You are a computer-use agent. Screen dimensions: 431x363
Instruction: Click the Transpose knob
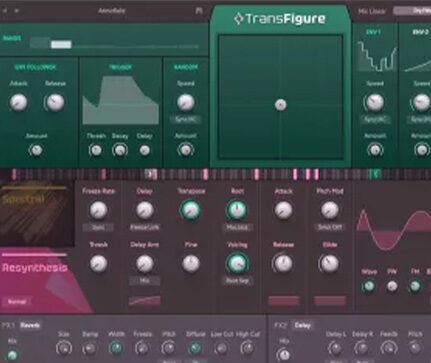point(191,210)
